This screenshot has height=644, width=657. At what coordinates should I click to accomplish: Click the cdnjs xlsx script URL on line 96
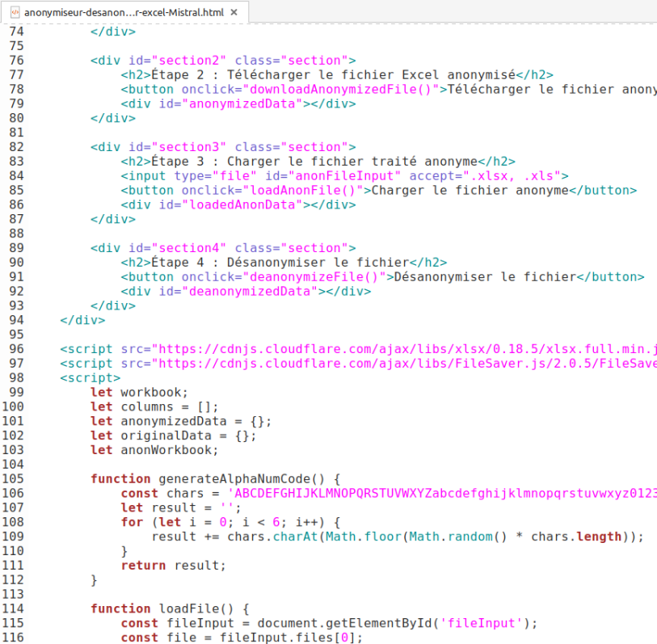[404, 349]
